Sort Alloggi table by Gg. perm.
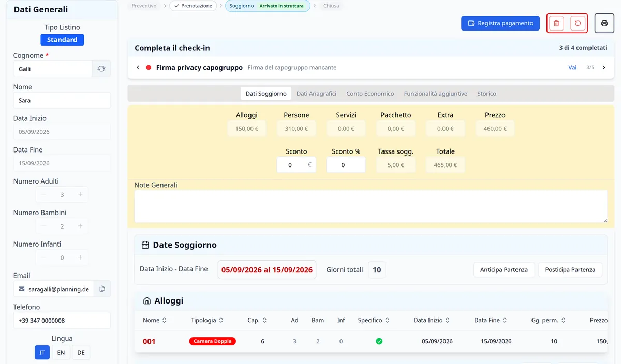Viewport: 621px width, 364px height. [549, 320]
